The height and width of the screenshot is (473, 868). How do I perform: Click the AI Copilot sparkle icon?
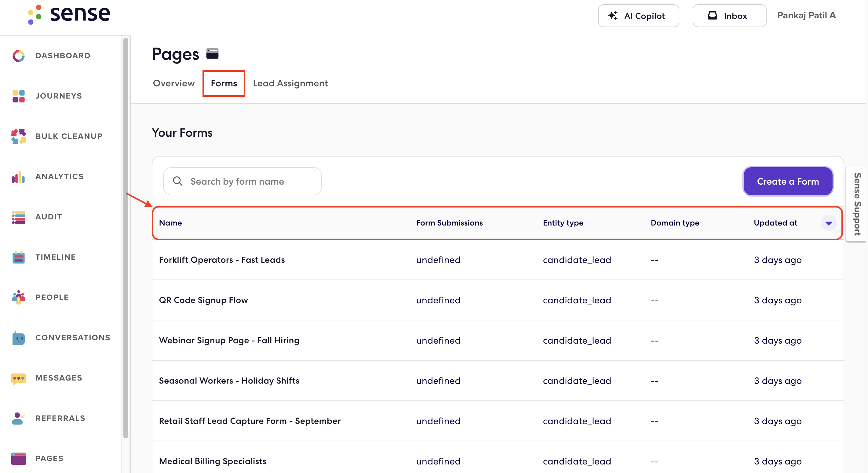click(613, 16)
